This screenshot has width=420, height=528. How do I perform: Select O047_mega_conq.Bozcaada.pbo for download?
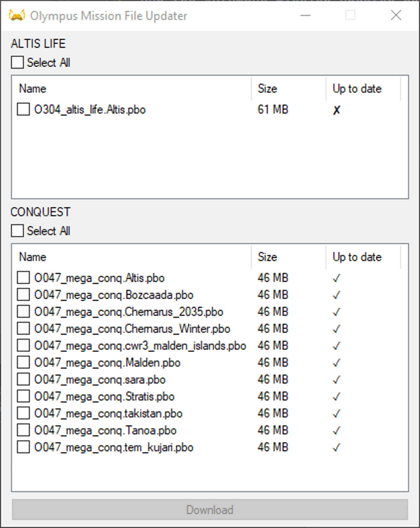23,295
